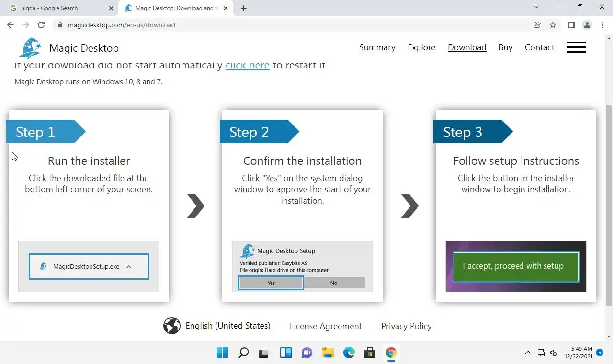The width and height of the screenshot is (613, 364).
Task: Click the page vertical scrollbar thumb
Action: click(609, 206)
